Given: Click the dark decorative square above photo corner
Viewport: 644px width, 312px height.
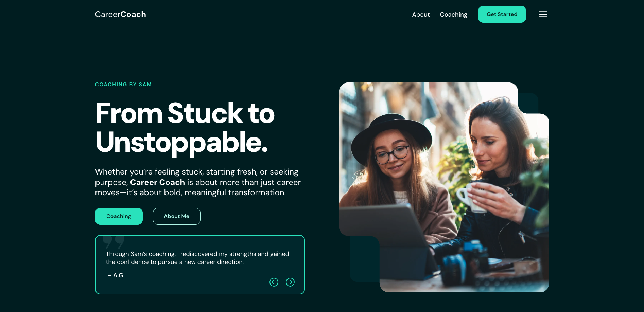Looking at the screenshot, I should pyautogui.click(x=528, y=103).
